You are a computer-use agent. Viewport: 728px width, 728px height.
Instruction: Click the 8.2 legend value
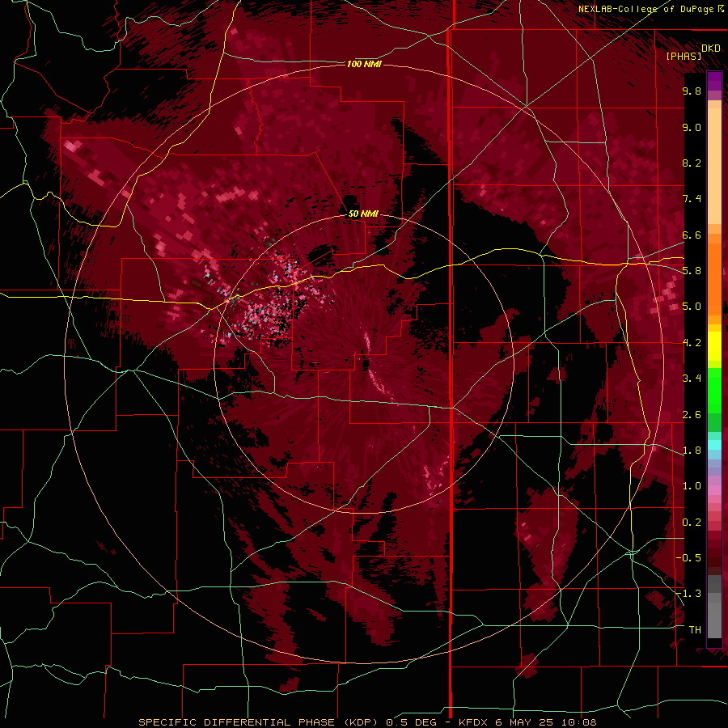(692, 163)
